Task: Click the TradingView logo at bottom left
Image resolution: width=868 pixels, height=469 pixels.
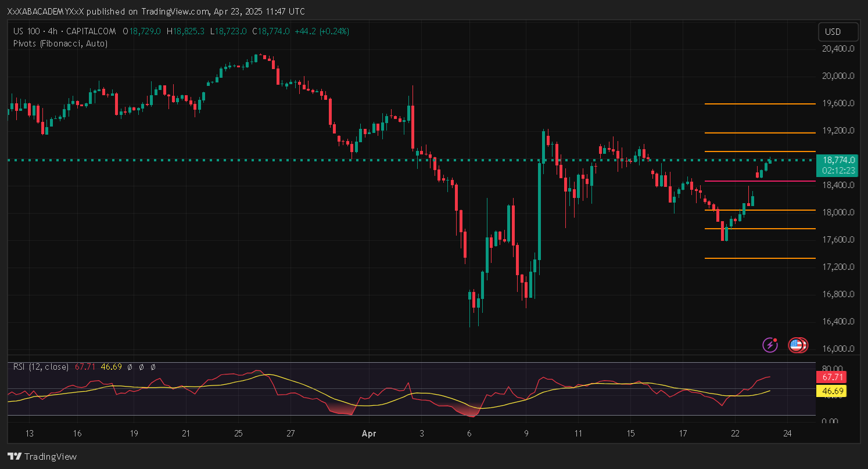Action: coord(42,456)
